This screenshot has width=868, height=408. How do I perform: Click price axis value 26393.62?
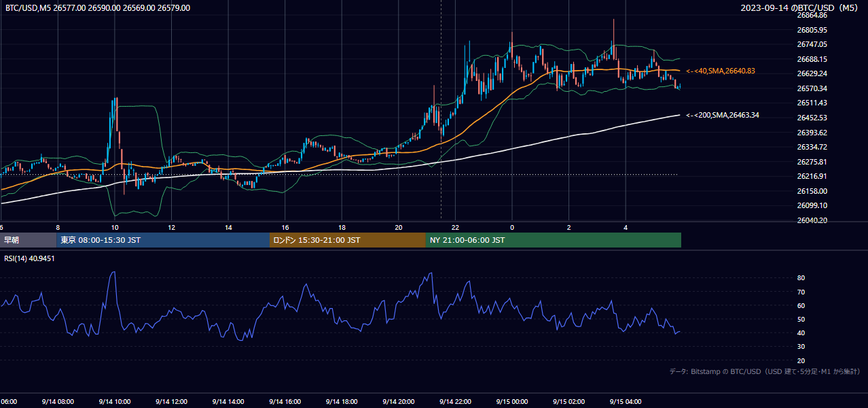tap(812, 133)
